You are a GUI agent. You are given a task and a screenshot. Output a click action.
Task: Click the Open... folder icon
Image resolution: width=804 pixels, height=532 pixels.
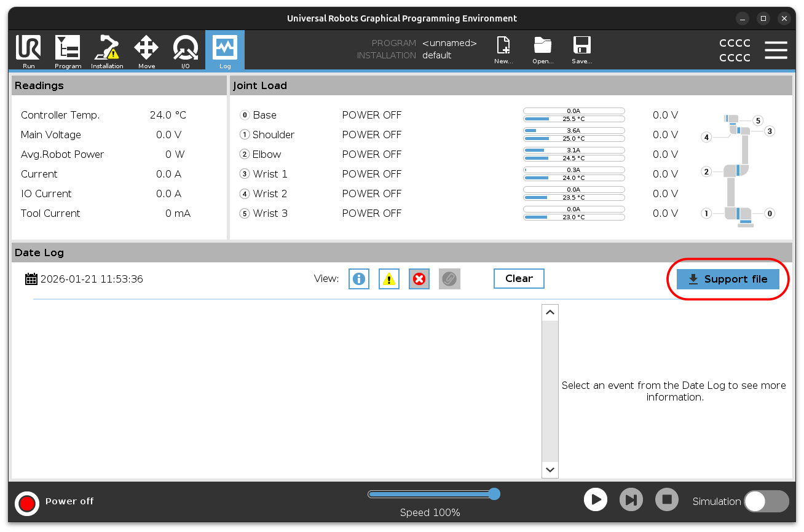point(543,50)
